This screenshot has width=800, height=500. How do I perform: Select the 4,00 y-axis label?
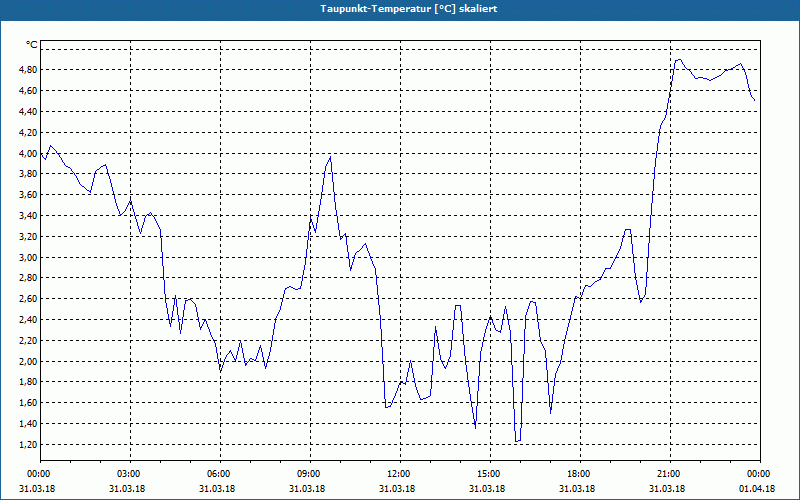click(27, 153)
